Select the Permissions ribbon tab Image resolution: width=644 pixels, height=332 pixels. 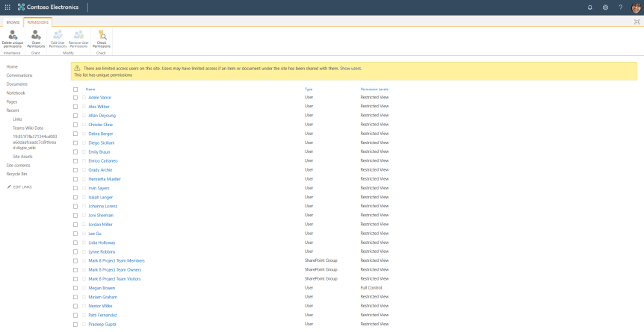[x=35, y=22]
